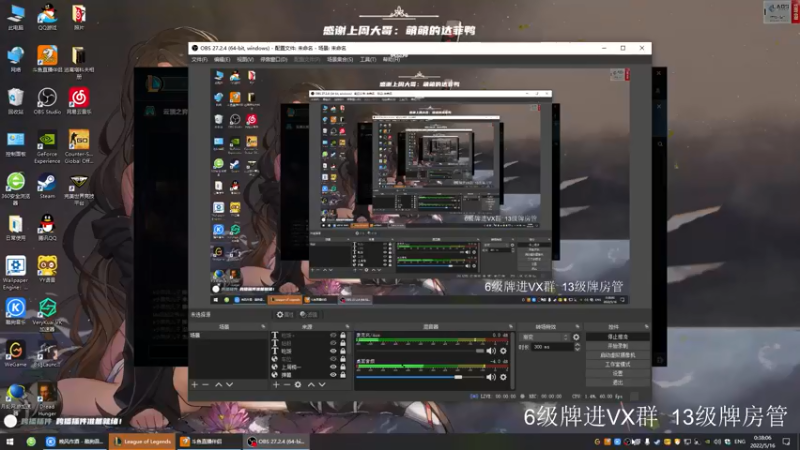This screenshot has height=450, width=800.
Task: Move the selected scene up with the chevron
Action: pos(218,385)
